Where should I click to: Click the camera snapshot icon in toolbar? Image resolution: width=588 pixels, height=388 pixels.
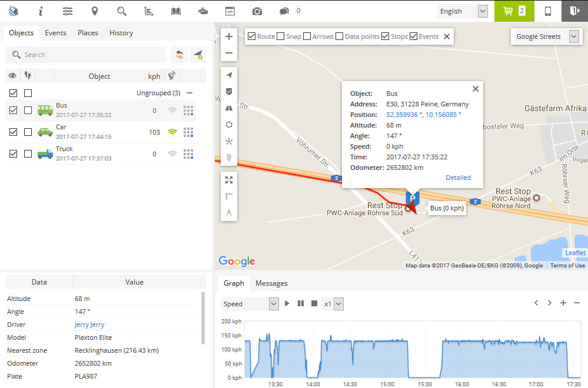[x=256, y=10]
